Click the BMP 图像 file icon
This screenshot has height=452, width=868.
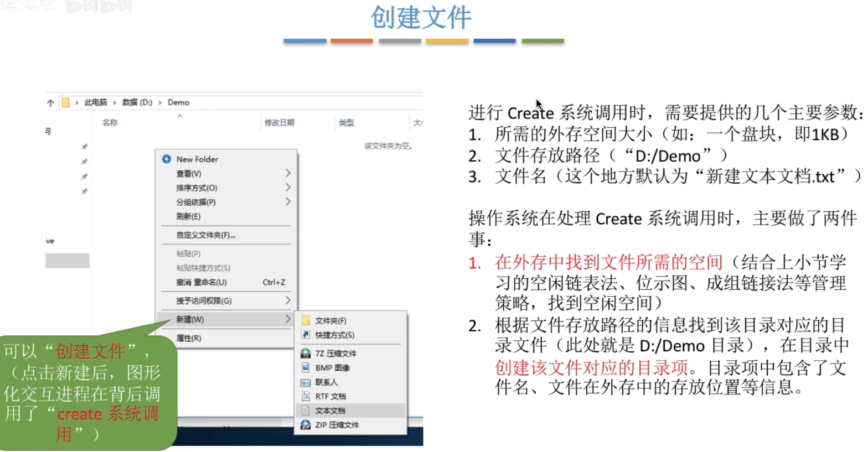[306, 368]
